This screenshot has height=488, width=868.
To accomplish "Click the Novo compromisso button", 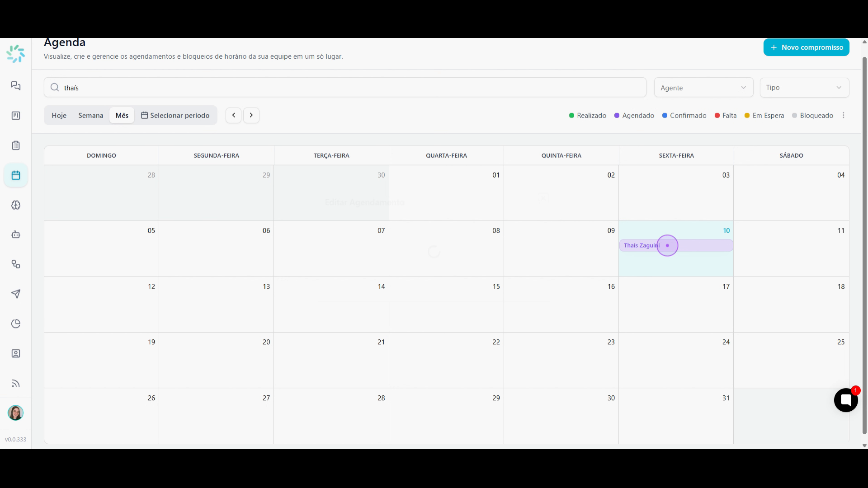I will click(x=806, y=47).
